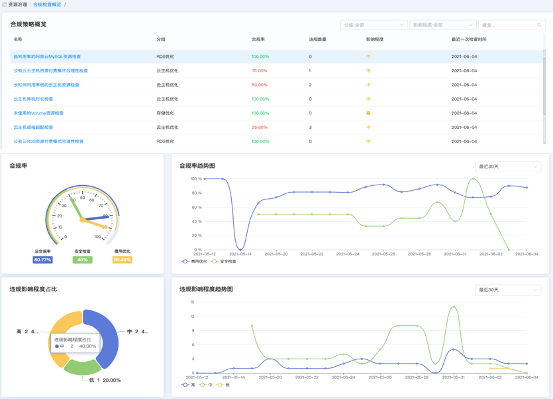Click the 高 impact level in Volume row
This screenshot has height=399, width=553.
[368, 113]
